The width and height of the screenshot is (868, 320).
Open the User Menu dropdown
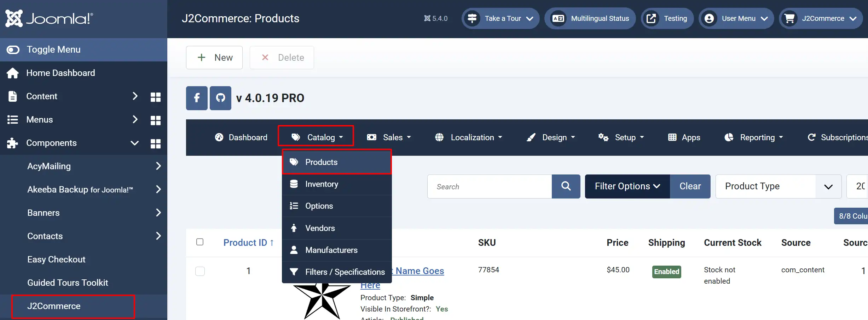(x=736, y=18)
